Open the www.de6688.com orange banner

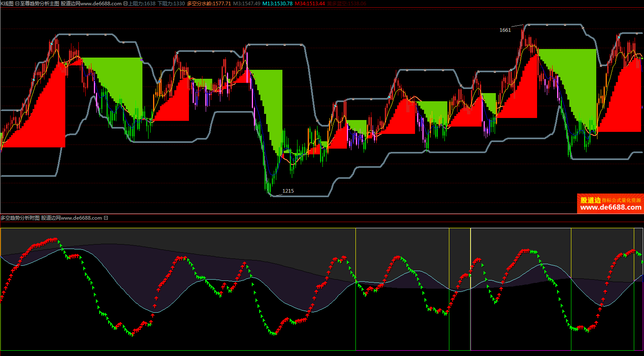(x=611, y=207)
